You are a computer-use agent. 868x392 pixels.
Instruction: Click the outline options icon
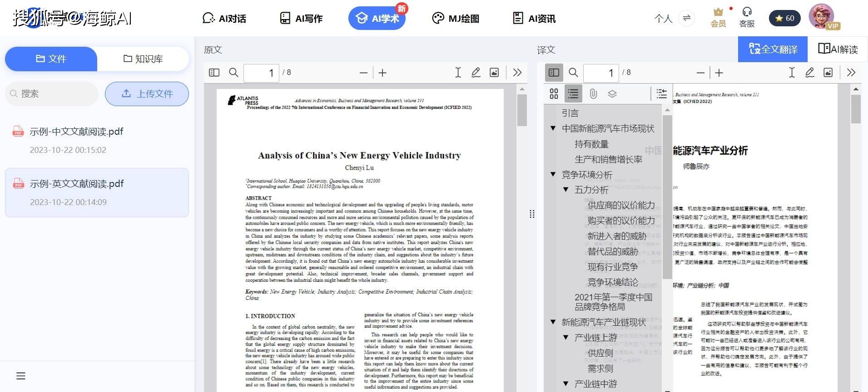click(x=661, y=94)
